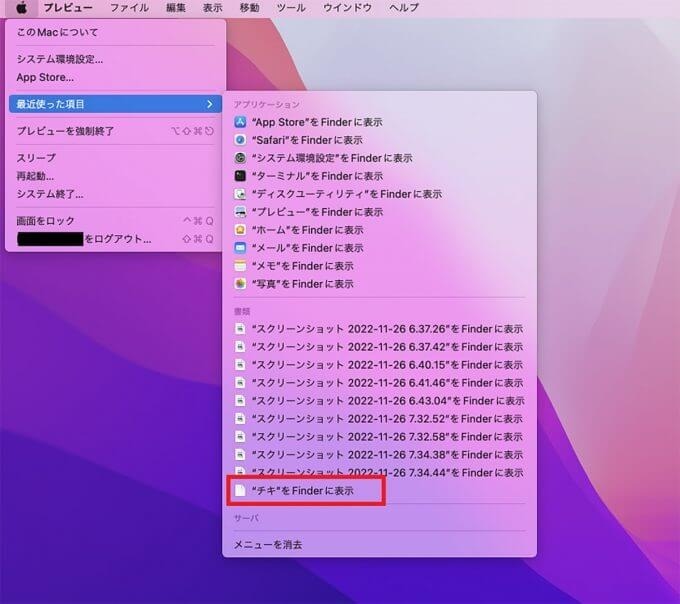The image size is (680, 604).
Task: Open the プレビュー menu in menu bar
Action: (x=68, y=8)
